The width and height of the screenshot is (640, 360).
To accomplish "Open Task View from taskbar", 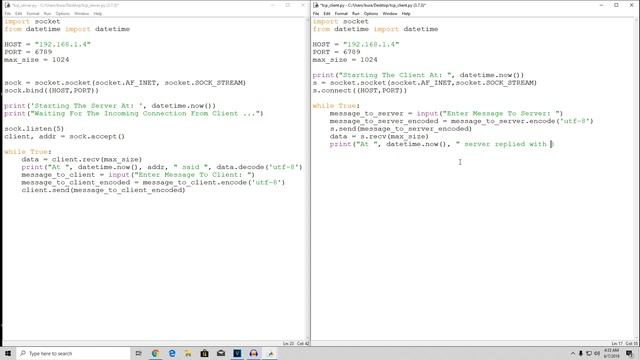I will pyautogui.click(x=138, y=353).
